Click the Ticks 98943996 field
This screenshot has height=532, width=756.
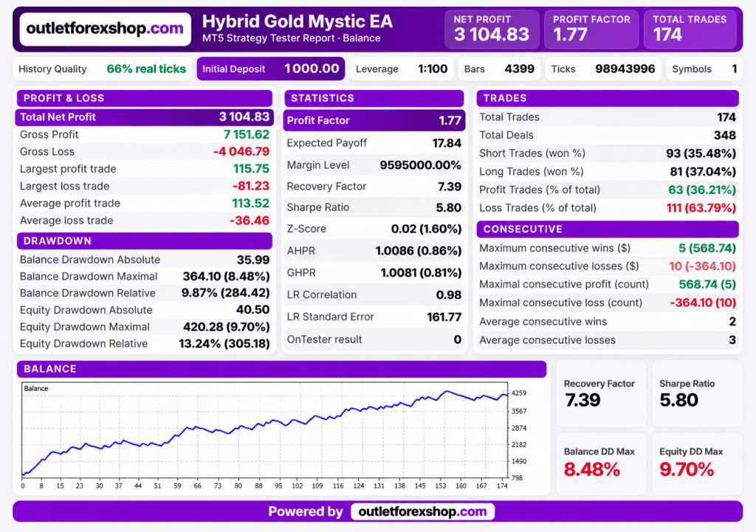point(602,69)
